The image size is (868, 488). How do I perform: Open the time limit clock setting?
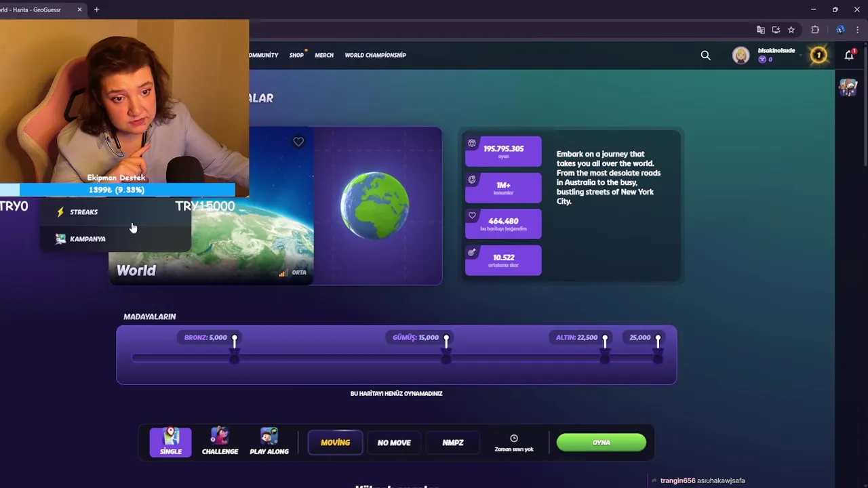[514, 443]
